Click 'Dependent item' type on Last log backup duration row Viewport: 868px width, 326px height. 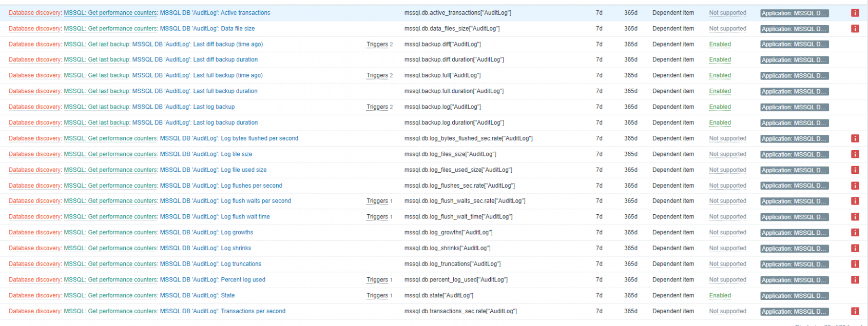[x=673, y=123]
